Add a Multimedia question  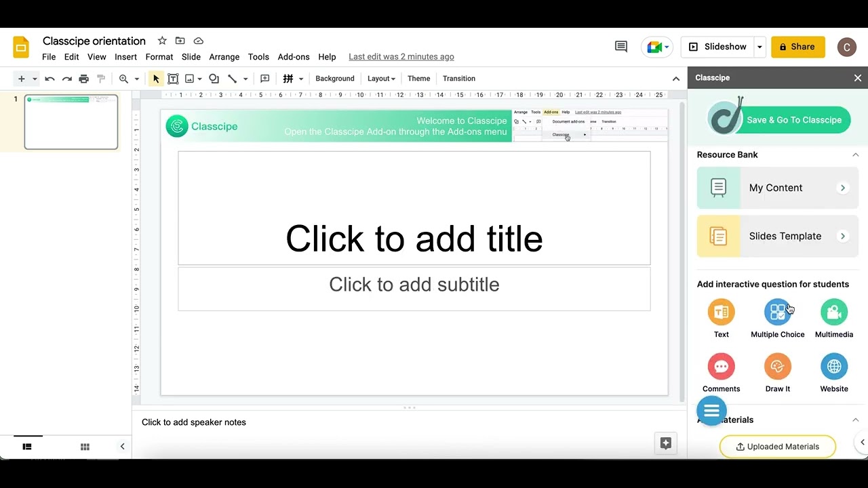(x=833, y=312)
